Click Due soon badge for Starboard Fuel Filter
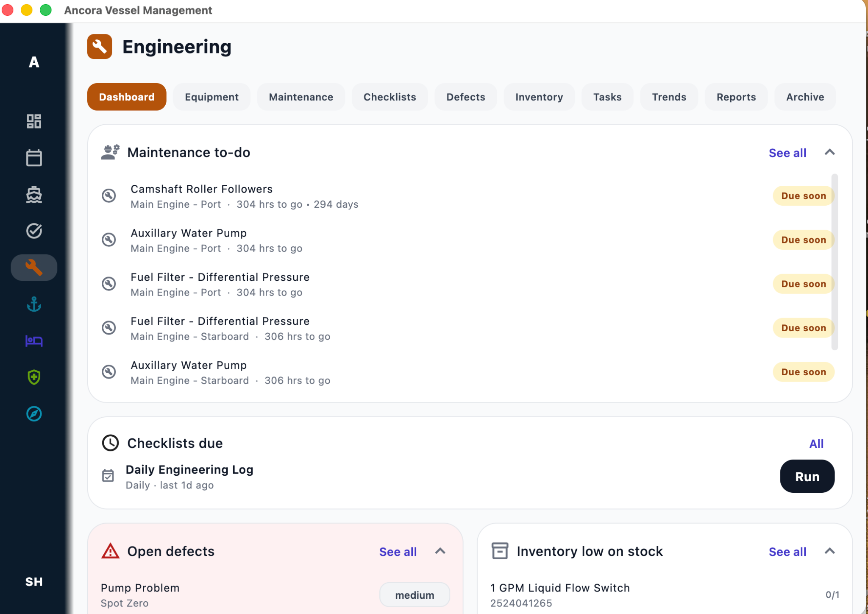This screenshot has width=868, height=614. [804, 328]
